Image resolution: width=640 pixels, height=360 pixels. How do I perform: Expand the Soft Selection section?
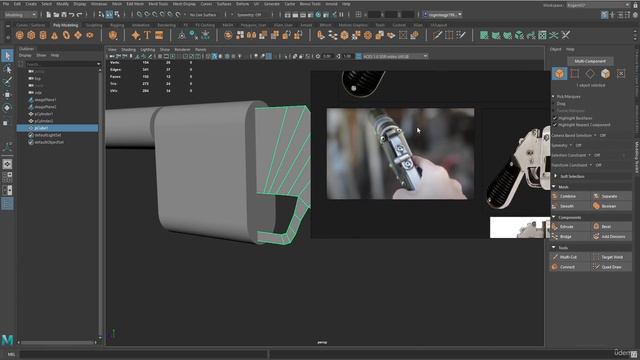[x=556, y=176]
